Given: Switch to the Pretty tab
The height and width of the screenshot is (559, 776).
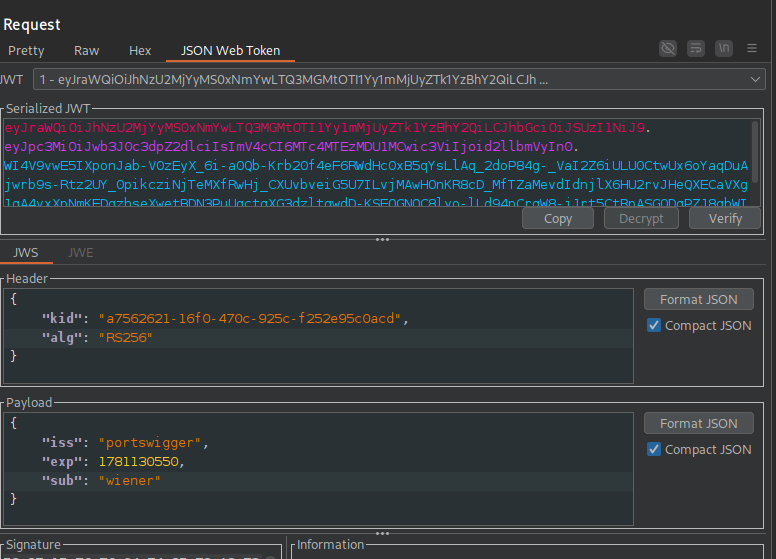Looking at the screenshot, I should pos(26,50).
